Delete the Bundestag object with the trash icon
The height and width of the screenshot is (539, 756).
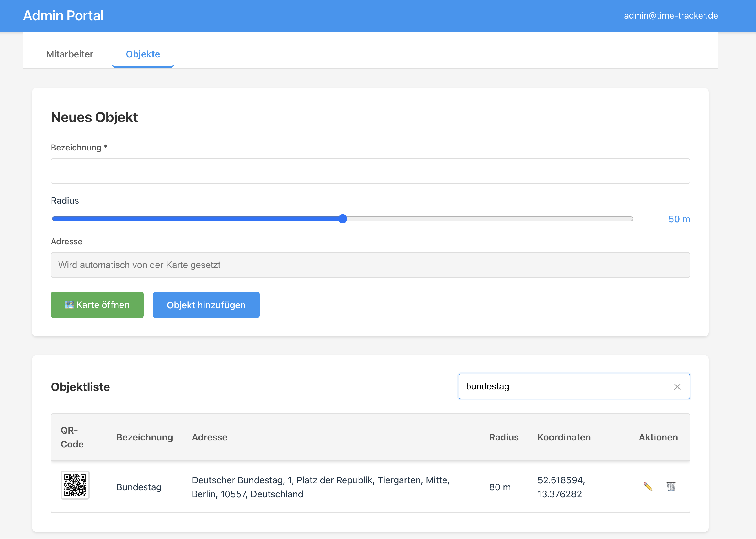(x=671, y=487)
